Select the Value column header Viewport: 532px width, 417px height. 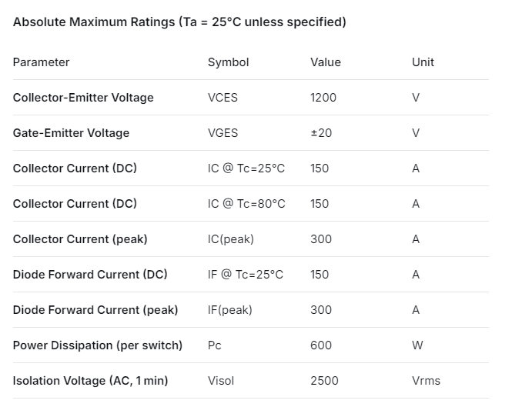326,62
